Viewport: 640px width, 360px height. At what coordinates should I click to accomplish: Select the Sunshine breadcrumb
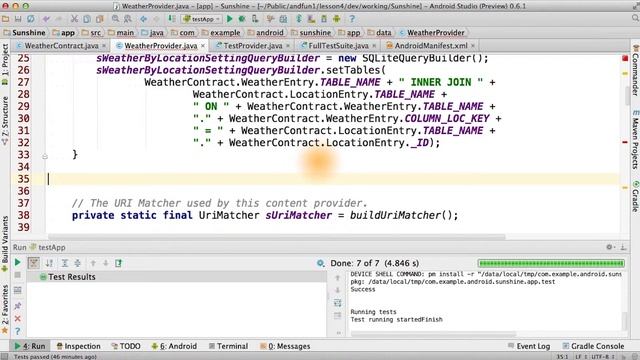[24, 32]
